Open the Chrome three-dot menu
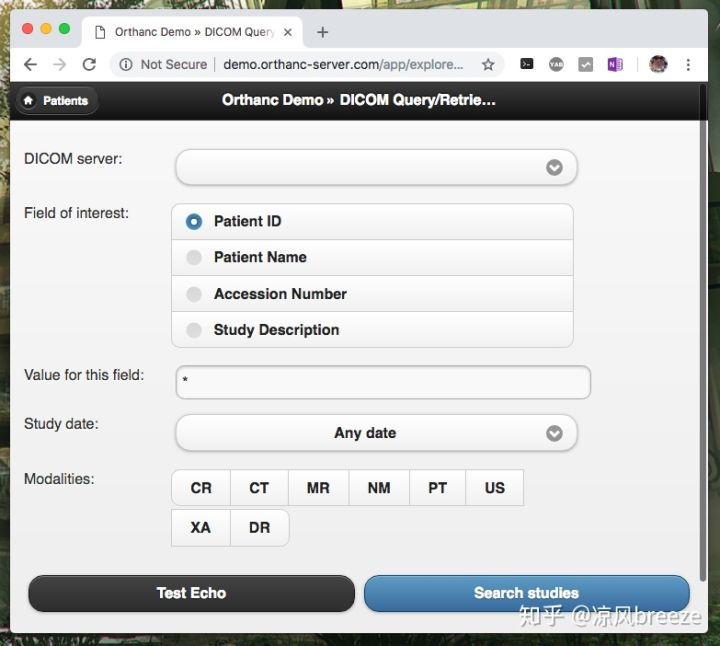Screen dimensions: 720x646 (688, 64)
